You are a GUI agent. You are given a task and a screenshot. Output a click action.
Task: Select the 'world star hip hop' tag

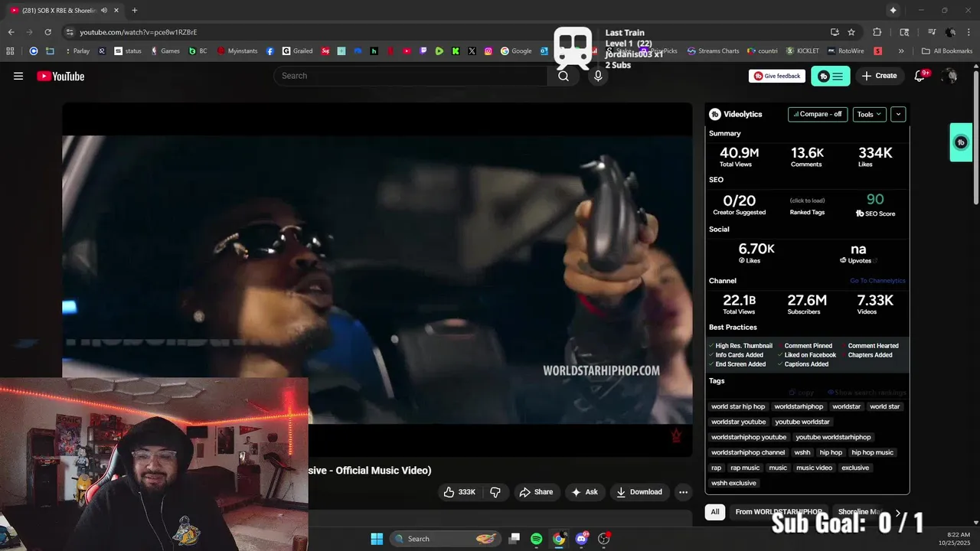pyautogui.click(x=738, y=406)
